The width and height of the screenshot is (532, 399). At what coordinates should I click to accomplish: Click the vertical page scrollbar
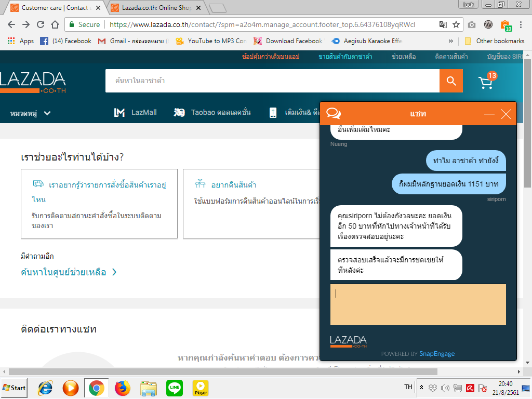[x=527, y=123]
